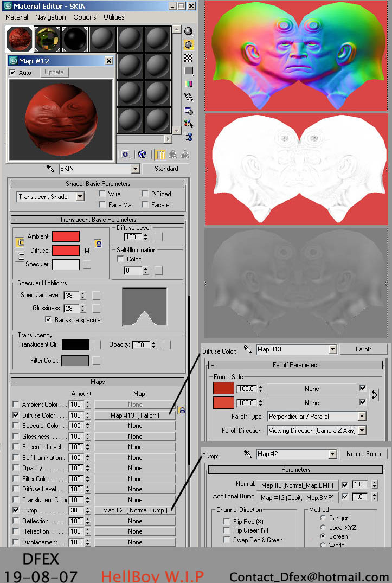Toggle the checkered Background icon
The image size is (392, 583).
coord(189,57)
